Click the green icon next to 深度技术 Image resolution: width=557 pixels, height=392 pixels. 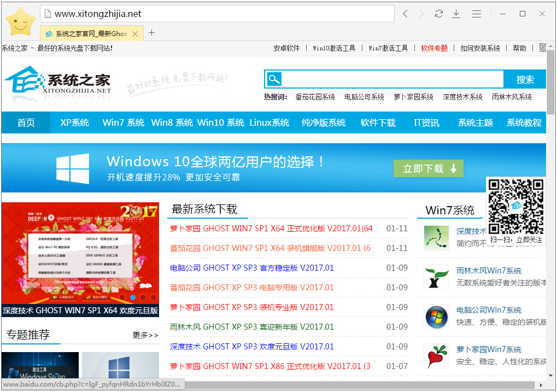(436, 238)
